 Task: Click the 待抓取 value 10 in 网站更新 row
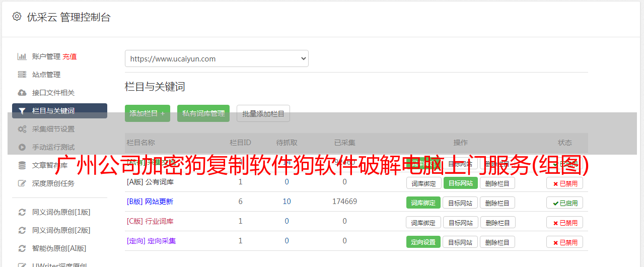[x=287, y=202]
